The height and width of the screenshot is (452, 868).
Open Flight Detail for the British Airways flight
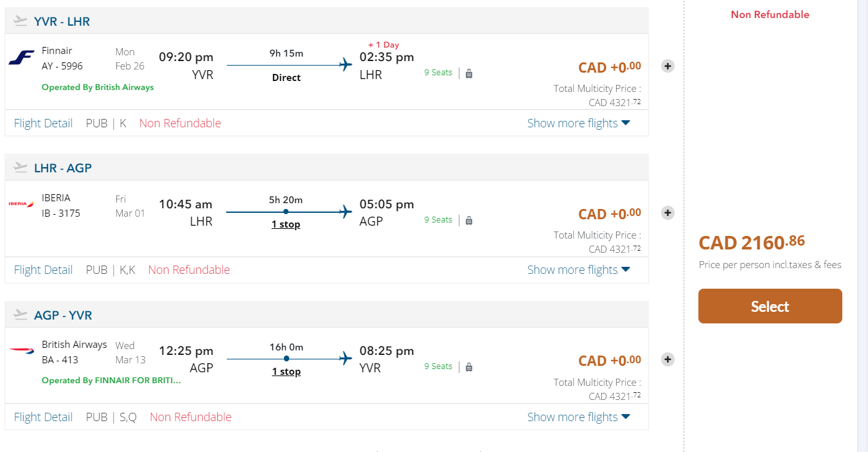[x=43, y=417]
